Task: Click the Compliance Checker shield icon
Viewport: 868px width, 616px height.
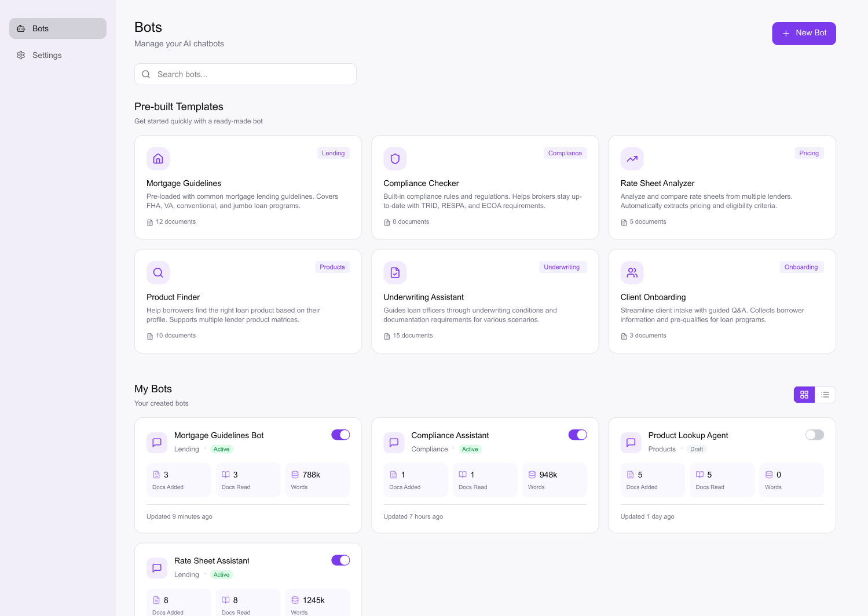Action: [x=395, y=159]
